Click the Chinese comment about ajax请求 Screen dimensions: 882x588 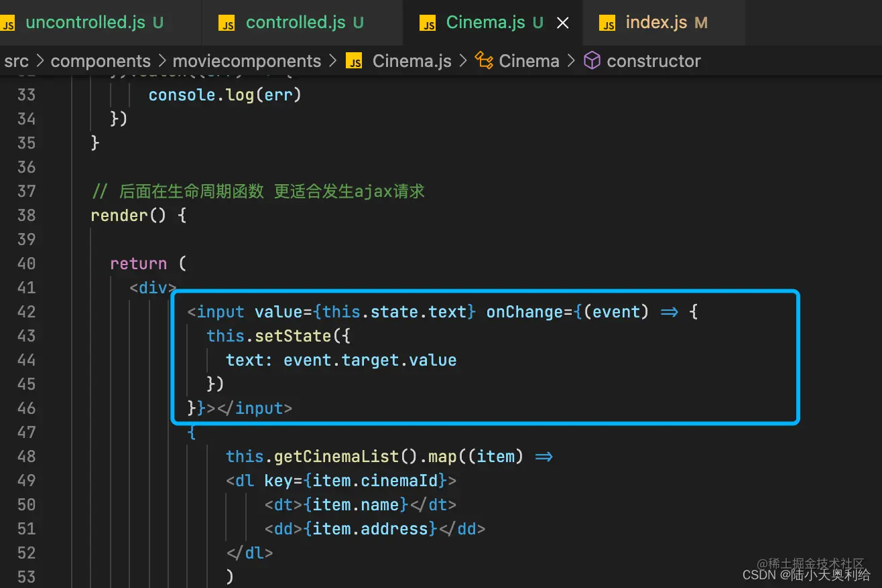tap(259, 192)
